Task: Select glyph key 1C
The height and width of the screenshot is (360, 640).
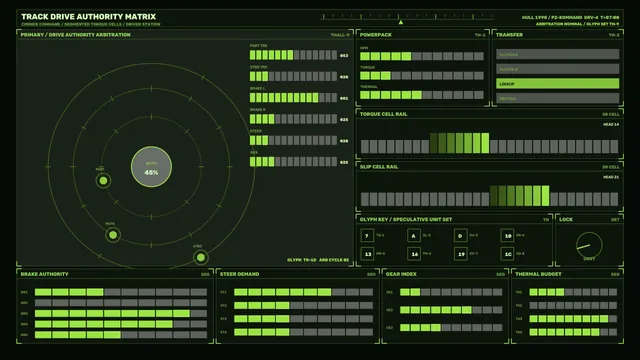Action: 507,254
